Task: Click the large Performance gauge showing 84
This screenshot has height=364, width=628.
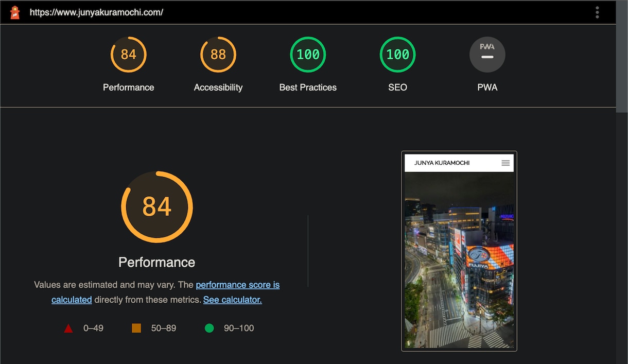Action: 157,207
